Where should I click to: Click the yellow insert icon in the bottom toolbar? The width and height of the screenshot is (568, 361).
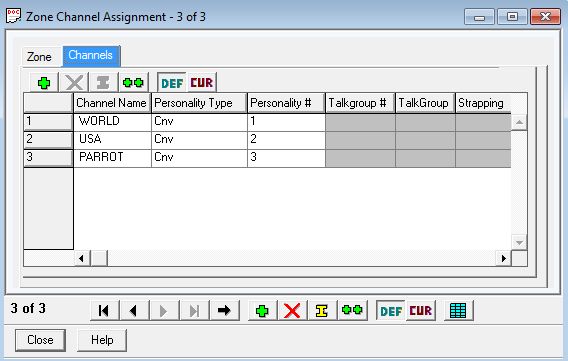click(322, 310)
